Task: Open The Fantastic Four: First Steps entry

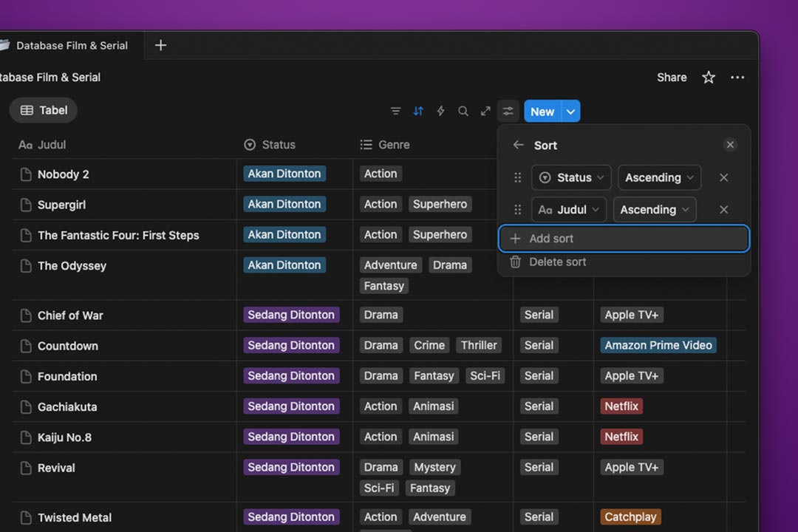Action: (x=118, y=235)
